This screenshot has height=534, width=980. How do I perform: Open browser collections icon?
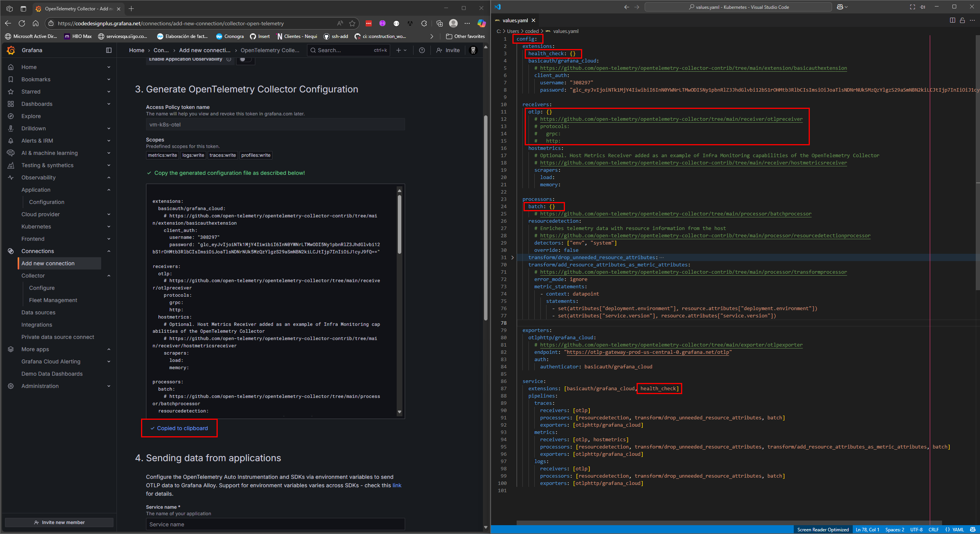[440, 23]
